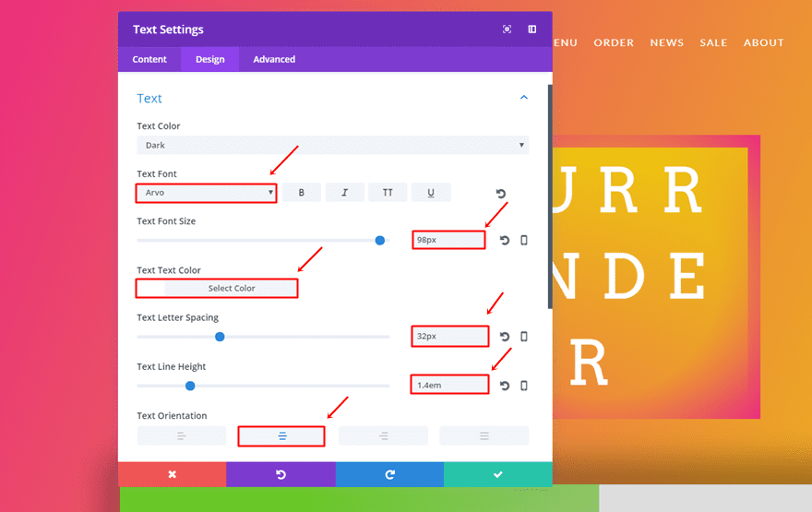Click the Text Line Height input field
The image size is (812, 512).
tap(449, 385)
